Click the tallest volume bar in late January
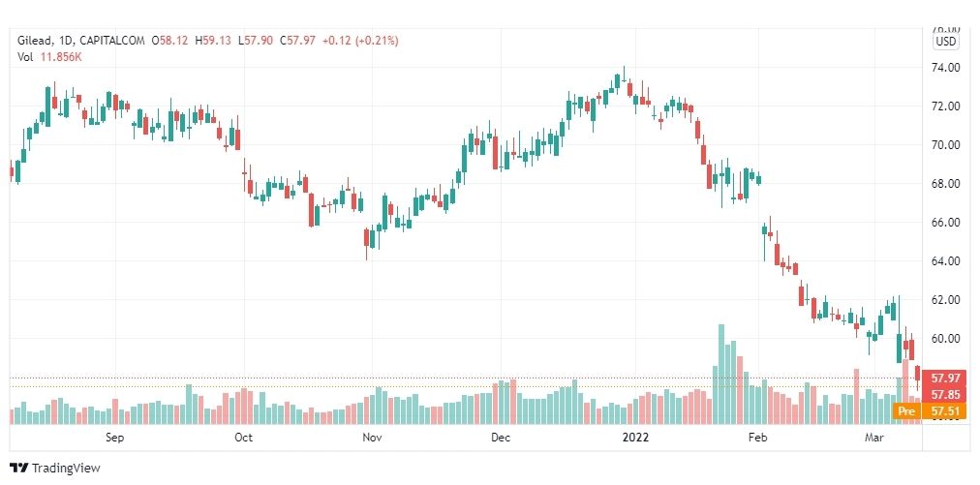Image resolution: width=980 pixels, height=485 pixels. [721, 374]
